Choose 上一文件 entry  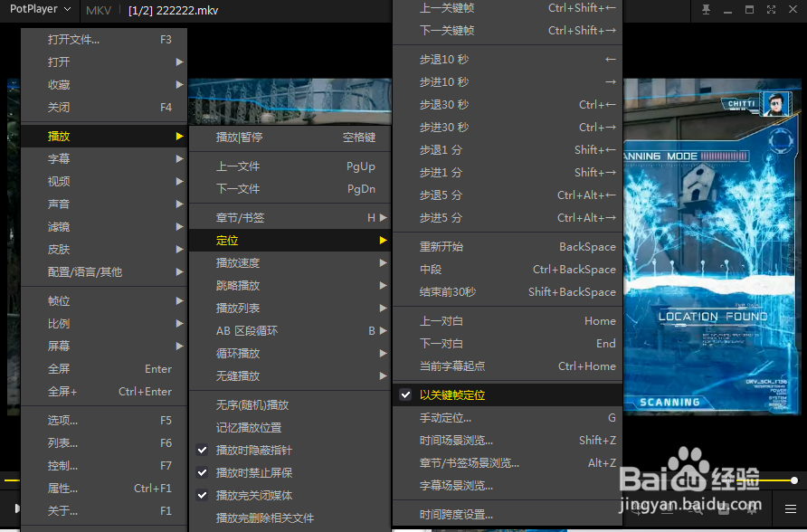[x=290, y=166]
